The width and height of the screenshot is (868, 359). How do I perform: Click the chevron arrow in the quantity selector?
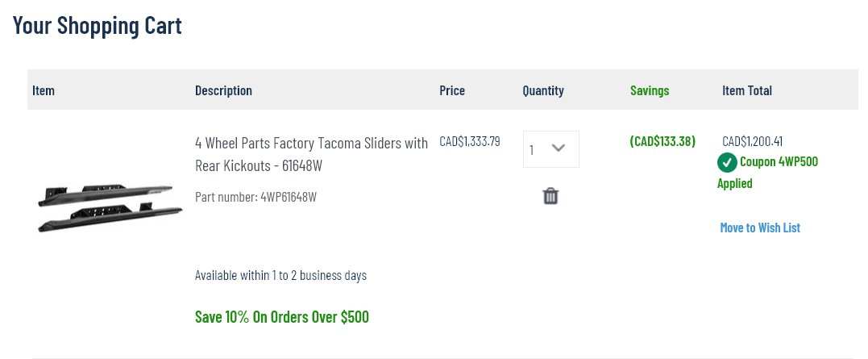(x=559, y=148)
